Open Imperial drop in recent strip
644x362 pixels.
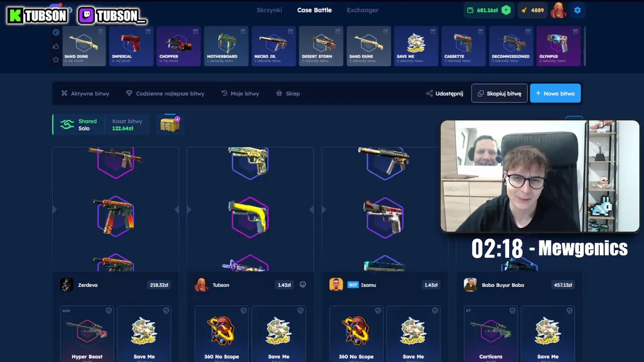pyautogui.click(x=131, y=46)
